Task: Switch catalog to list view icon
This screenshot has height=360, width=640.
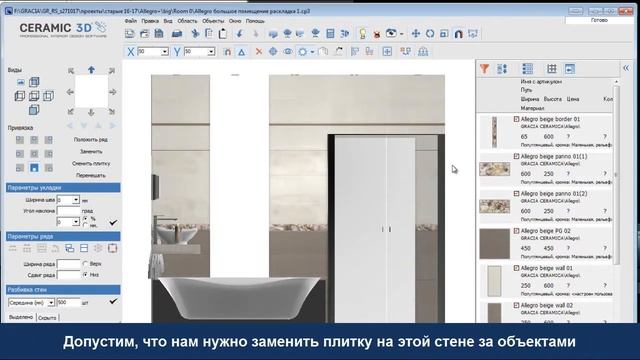Action: click(x=528, y=69)
